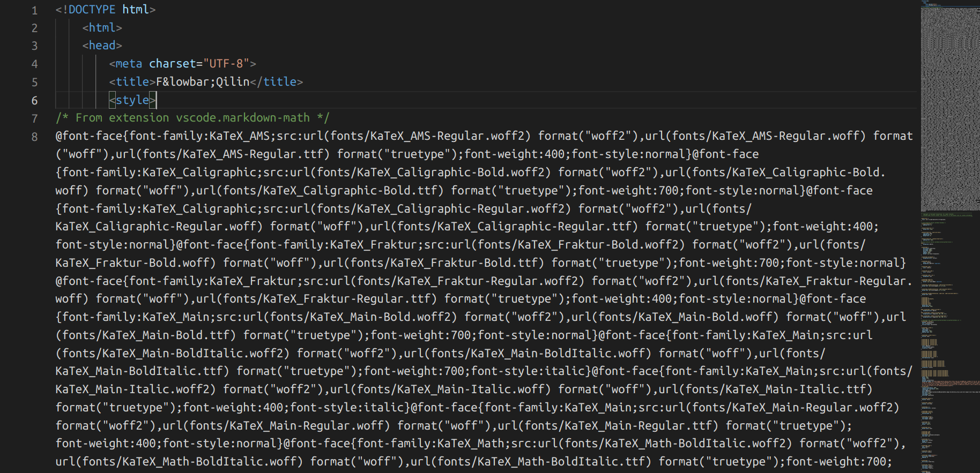Click the style tag on line 6
This screenshot has width=980, height=473.
[132, 100]
